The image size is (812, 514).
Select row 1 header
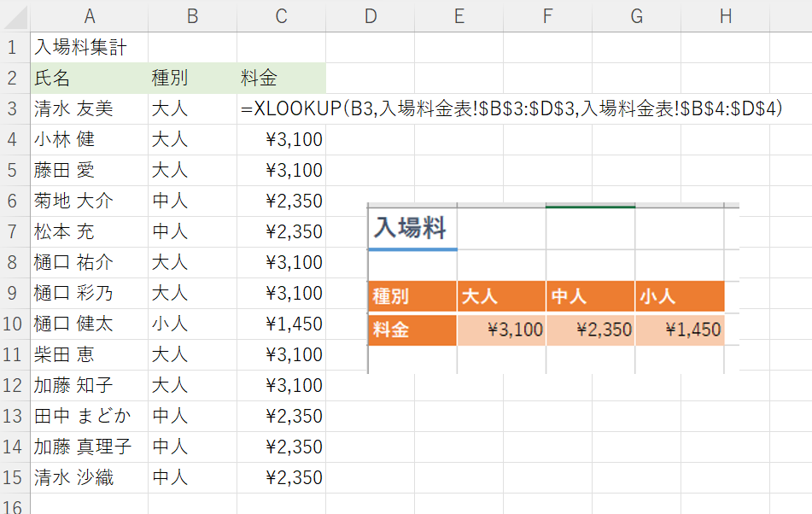coord(15,48)
